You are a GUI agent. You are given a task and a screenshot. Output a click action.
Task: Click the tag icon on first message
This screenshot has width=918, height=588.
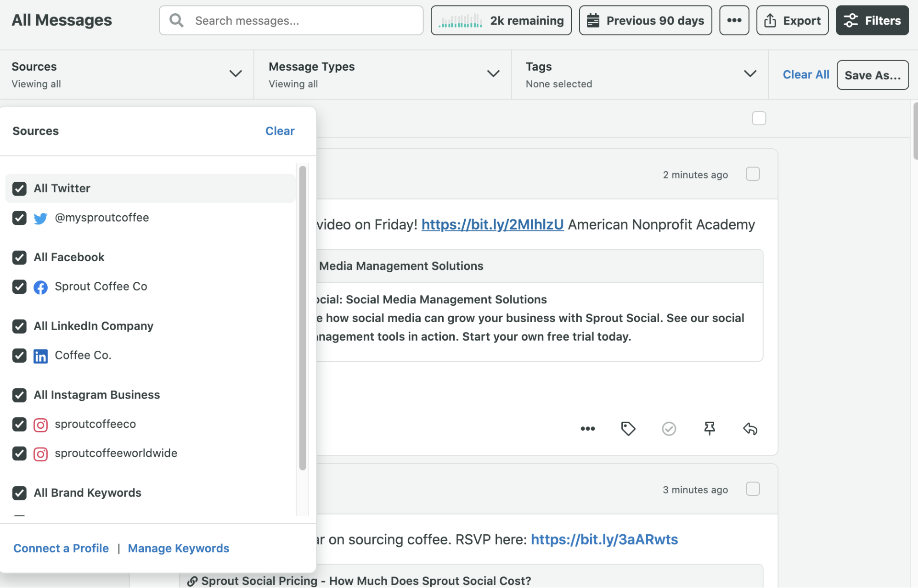[628, 429]
